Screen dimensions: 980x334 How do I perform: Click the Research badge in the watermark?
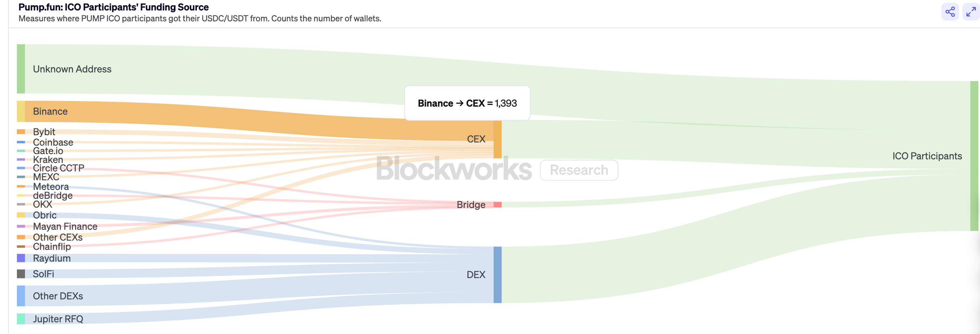click(579, 170)
